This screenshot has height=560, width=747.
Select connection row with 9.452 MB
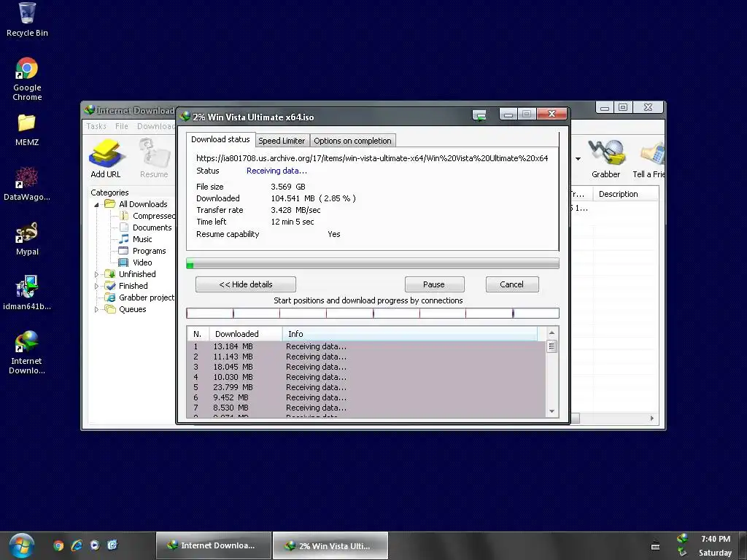coord(367,397)
